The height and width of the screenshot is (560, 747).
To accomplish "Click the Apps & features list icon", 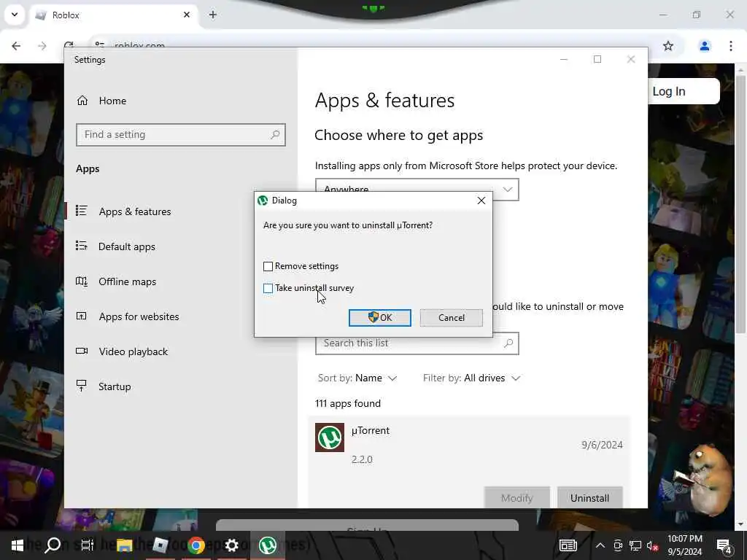I will pos(82,211).
